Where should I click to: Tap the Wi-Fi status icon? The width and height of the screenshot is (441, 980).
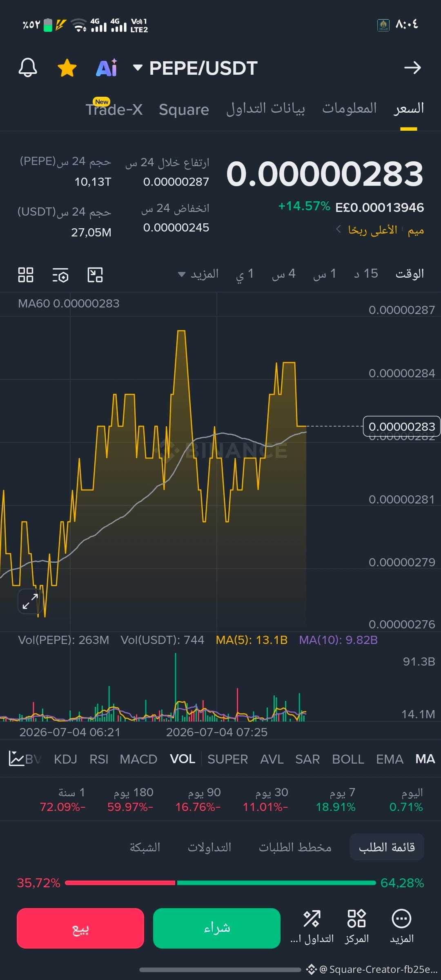coord(78,25)
